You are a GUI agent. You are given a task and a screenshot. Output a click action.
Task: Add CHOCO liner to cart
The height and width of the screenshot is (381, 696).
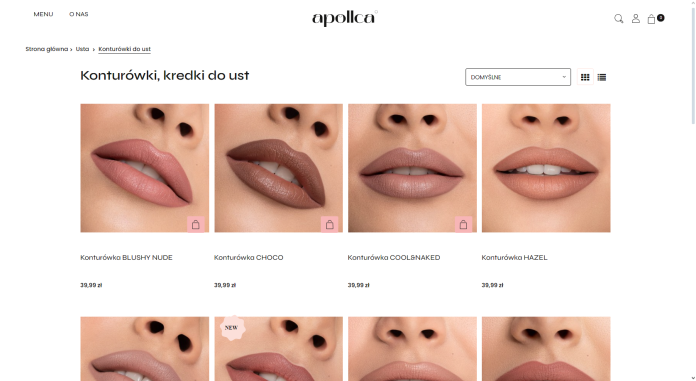point(329,225)
